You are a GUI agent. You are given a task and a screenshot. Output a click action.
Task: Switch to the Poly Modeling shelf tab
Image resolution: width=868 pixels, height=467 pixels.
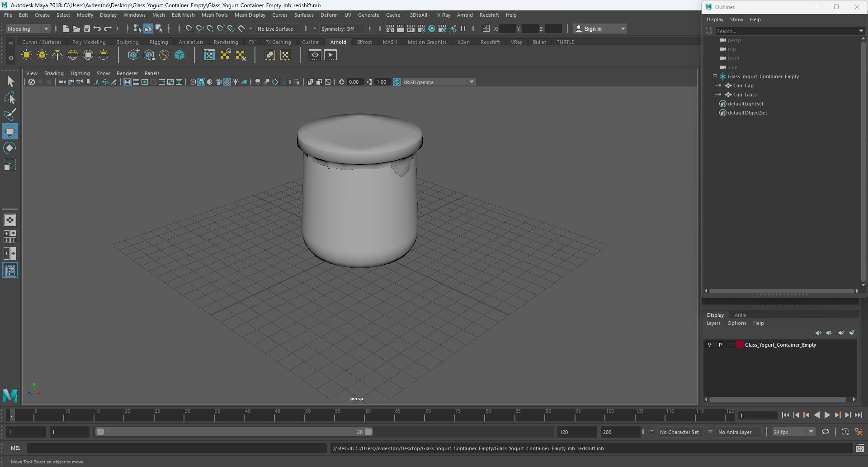tap(89, 42)
